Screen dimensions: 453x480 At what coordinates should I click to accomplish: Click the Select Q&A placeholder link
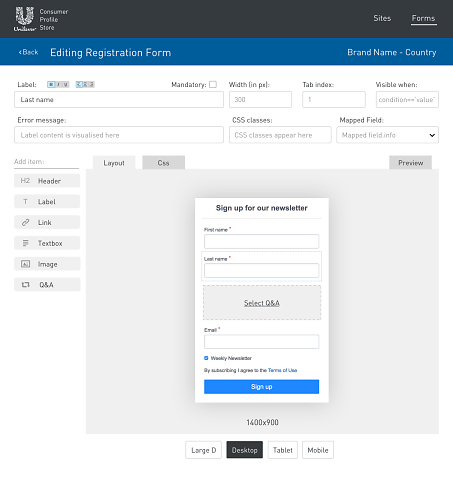(262, 303)
